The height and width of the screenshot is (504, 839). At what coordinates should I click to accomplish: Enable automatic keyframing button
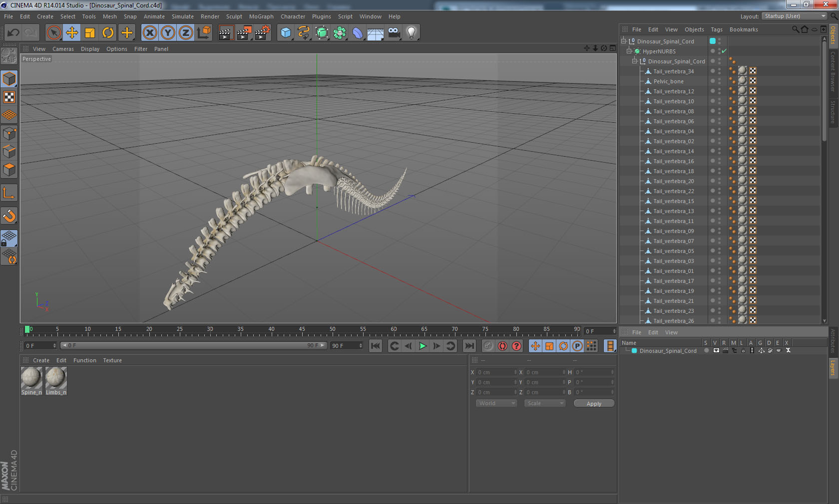502,346
